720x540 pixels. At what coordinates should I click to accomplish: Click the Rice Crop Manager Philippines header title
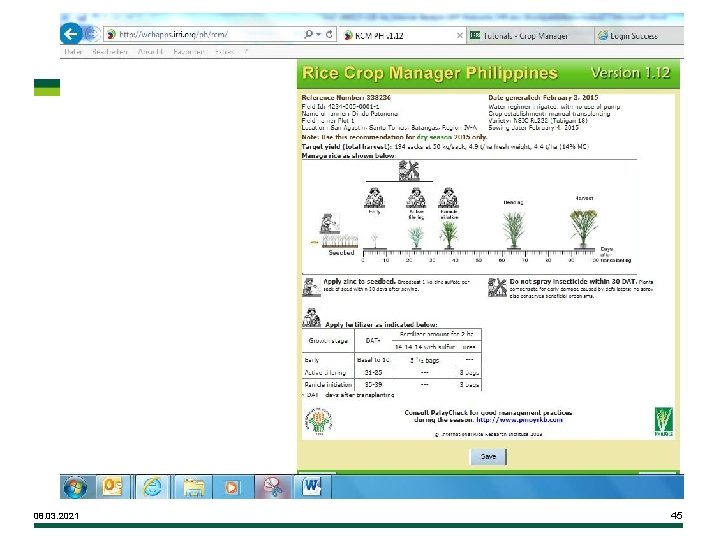430,73
